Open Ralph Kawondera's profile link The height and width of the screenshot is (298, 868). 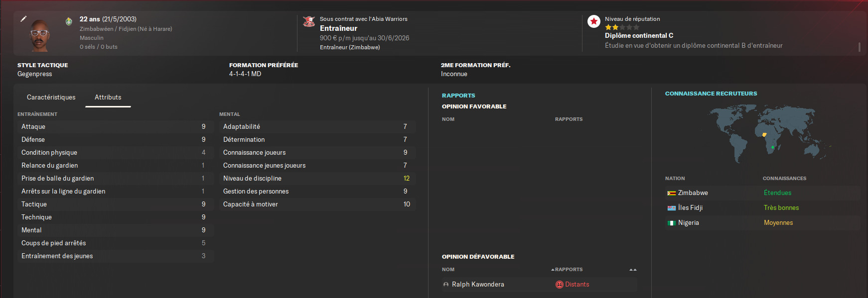coord(478,285)
